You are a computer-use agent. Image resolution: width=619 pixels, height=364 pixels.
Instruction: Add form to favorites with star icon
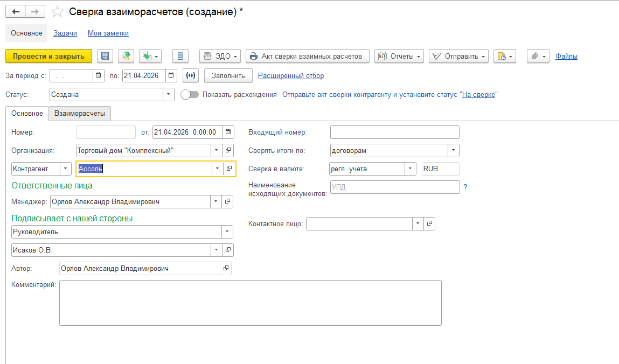tap(57, 11)
